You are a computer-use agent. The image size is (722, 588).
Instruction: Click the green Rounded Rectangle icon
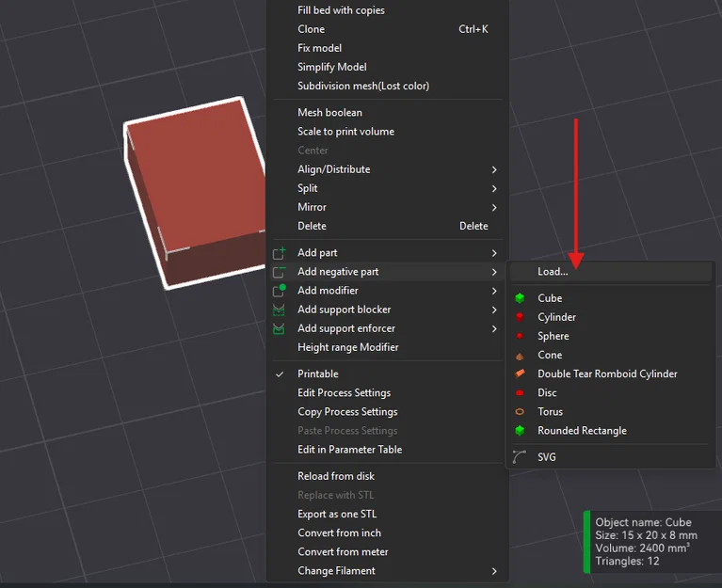point(520,431)
